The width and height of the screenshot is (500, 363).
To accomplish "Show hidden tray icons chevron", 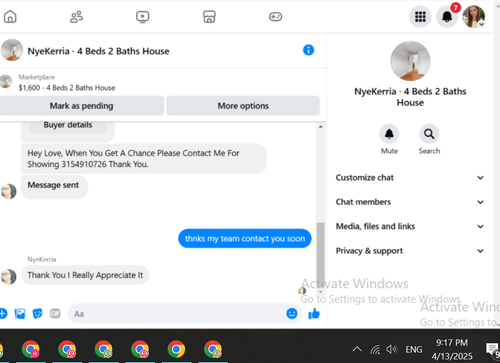I will [x=357, y=349].
